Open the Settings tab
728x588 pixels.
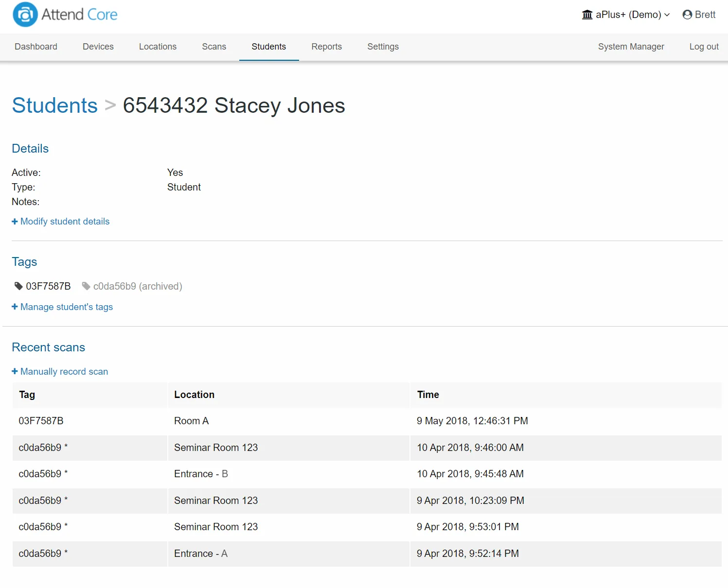coord(383,47)
